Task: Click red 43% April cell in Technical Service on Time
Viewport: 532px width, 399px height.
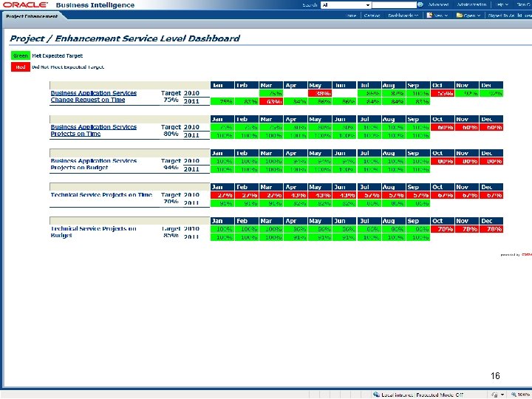Action: tap(296, 195)
